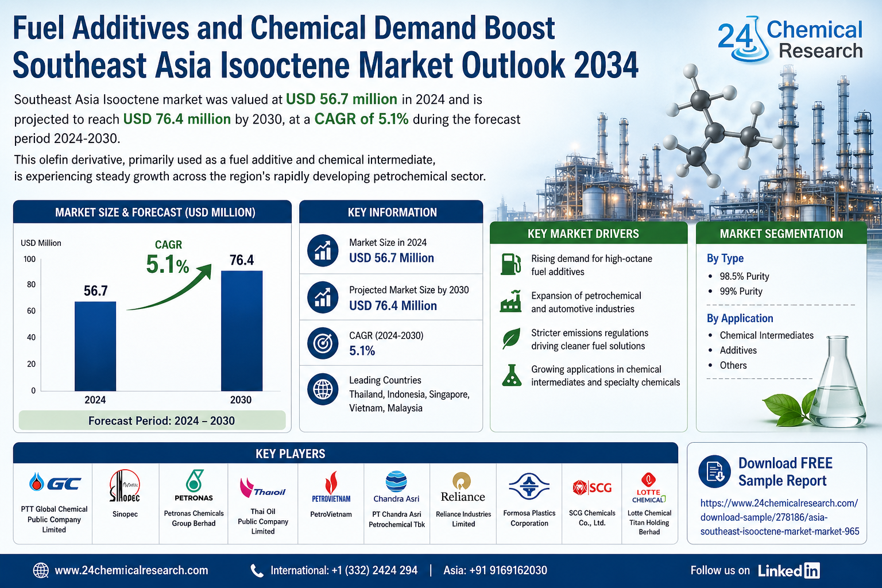This screenshot has height=588, width=882.
Task: Click the flask icon for chemical intermediates
Action: pyautogui.click(x=510, y=375)
